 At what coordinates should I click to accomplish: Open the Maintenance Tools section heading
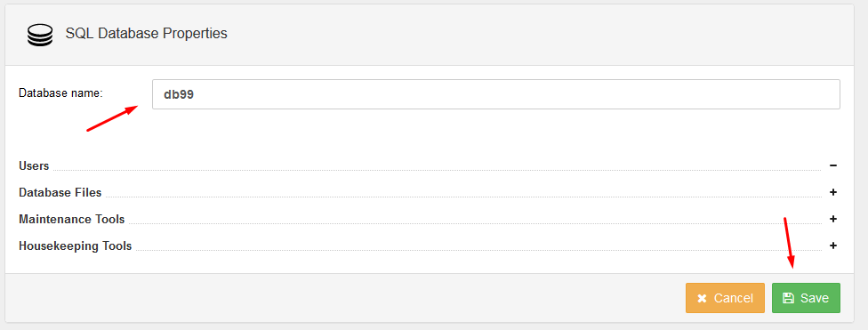point(71,219)
